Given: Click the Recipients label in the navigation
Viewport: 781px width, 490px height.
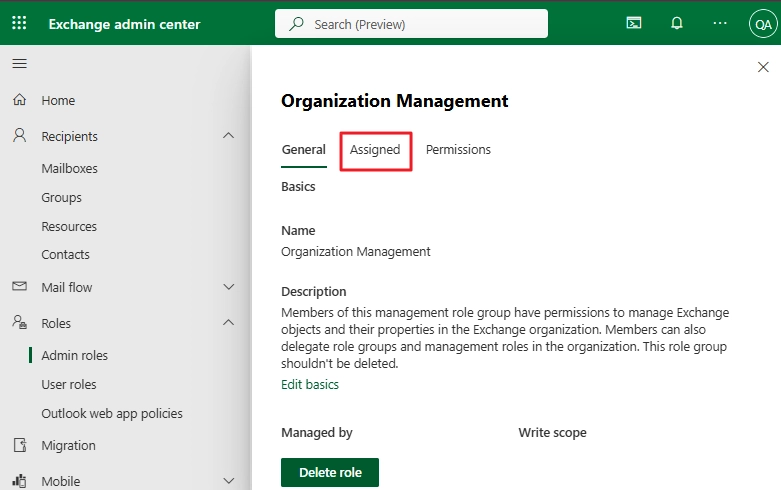Looking at the screenshot, I should (x=69, y=136).
